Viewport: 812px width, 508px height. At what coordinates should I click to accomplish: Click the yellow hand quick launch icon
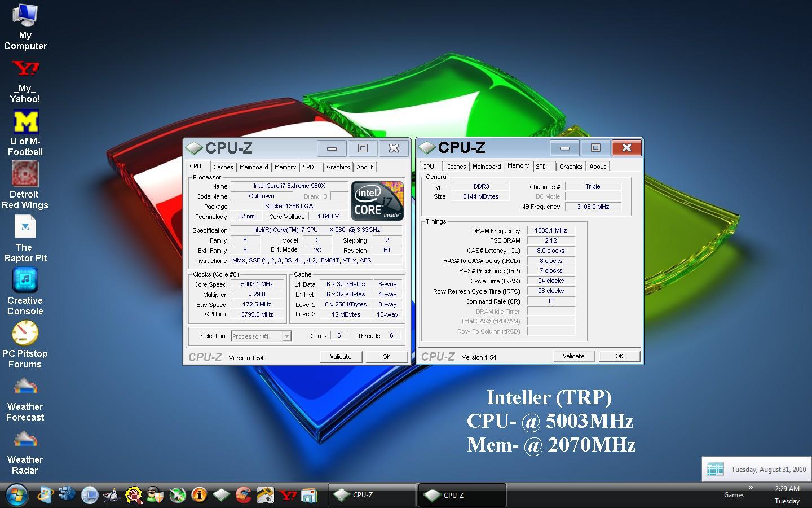(133, 495)
